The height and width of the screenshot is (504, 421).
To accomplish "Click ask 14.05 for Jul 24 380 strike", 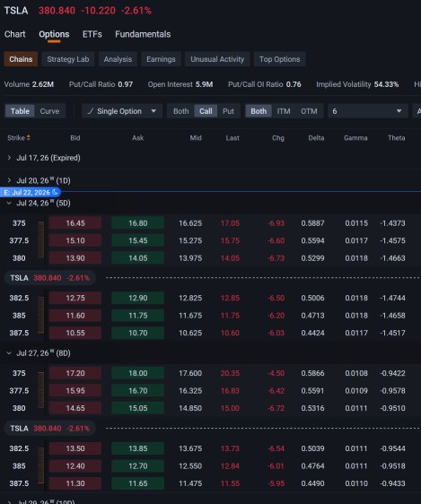I will [138, 258].
